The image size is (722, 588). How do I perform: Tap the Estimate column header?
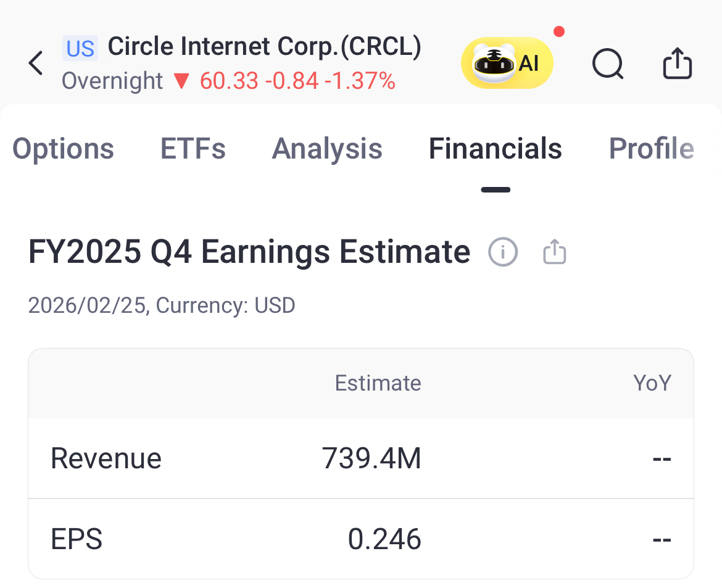378,383
